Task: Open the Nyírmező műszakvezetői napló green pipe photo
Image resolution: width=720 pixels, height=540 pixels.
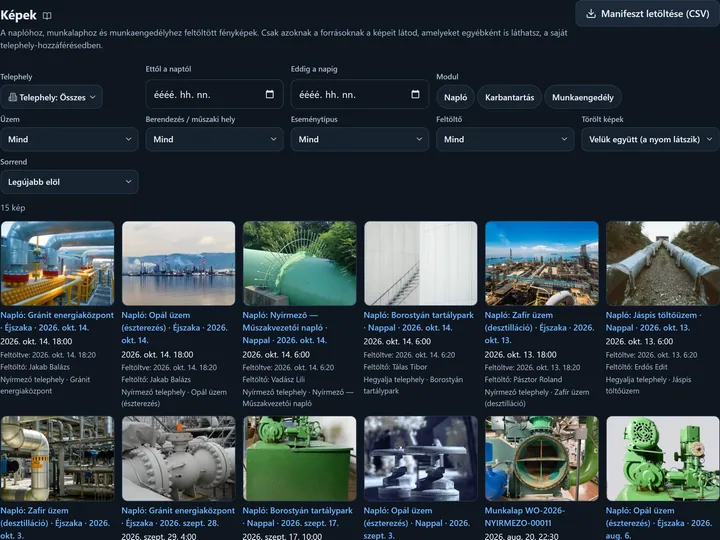Action: (x=299, y=264)
